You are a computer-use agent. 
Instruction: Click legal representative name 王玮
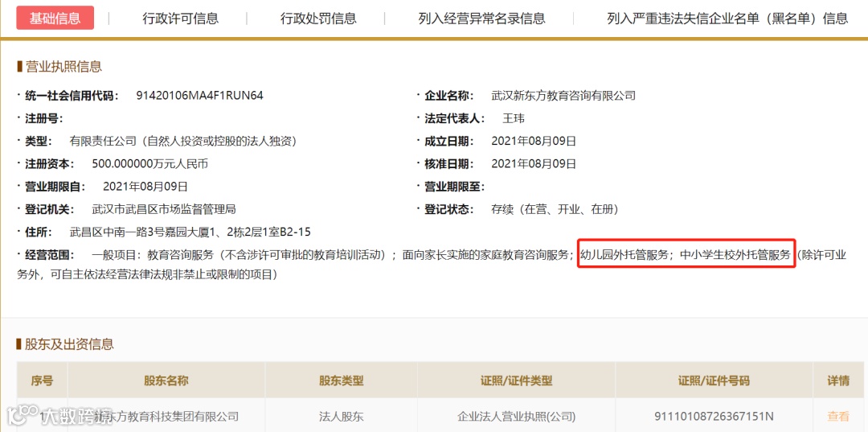coord(513,118)
